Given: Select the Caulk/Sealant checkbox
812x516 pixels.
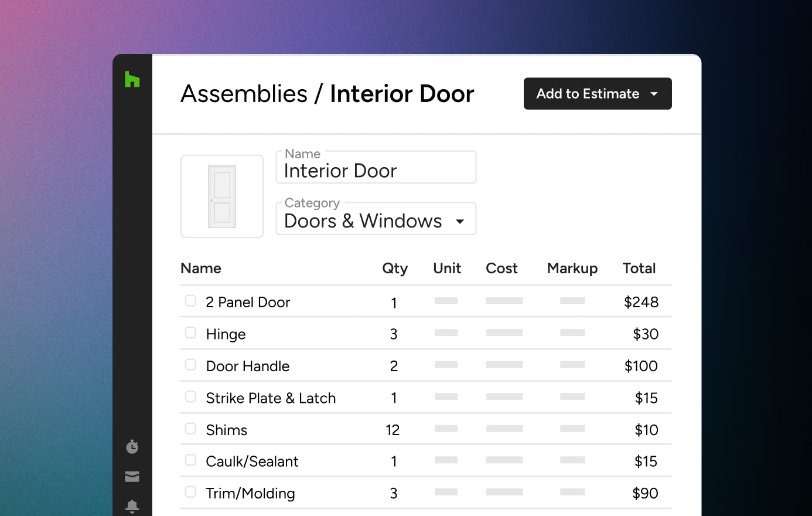Looking at the screenshot, I should click(190, 460).
